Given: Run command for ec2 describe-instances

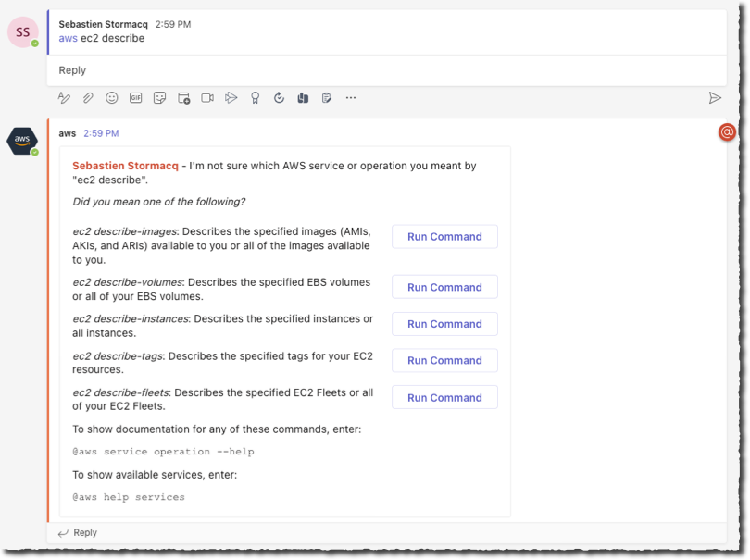Looking at the screenshot, I should pyautogui.click(x=444, y=323).
